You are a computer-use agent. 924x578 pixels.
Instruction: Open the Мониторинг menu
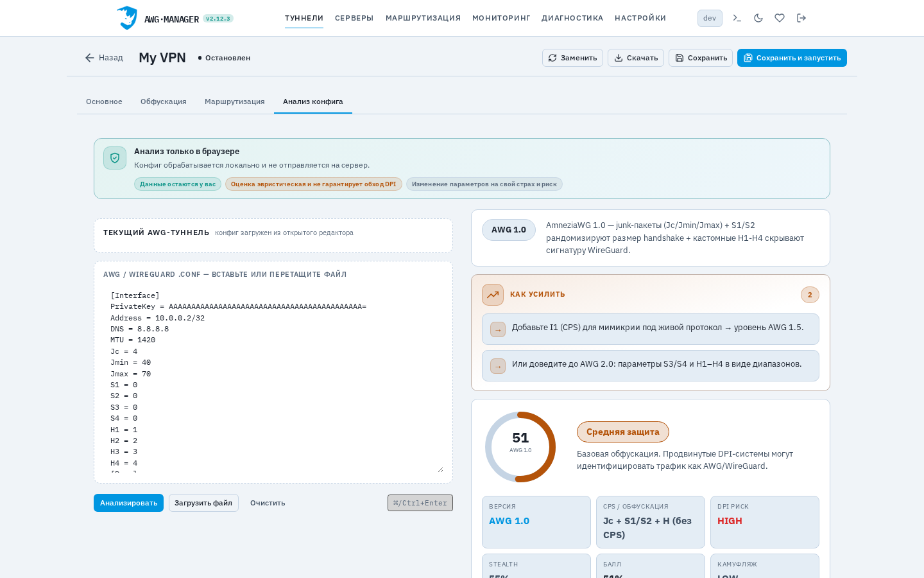(501, 18)
